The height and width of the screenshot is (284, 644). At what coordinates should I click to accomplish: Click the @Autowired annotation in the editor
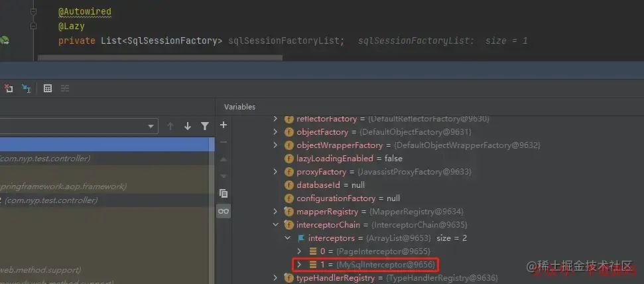85,12
